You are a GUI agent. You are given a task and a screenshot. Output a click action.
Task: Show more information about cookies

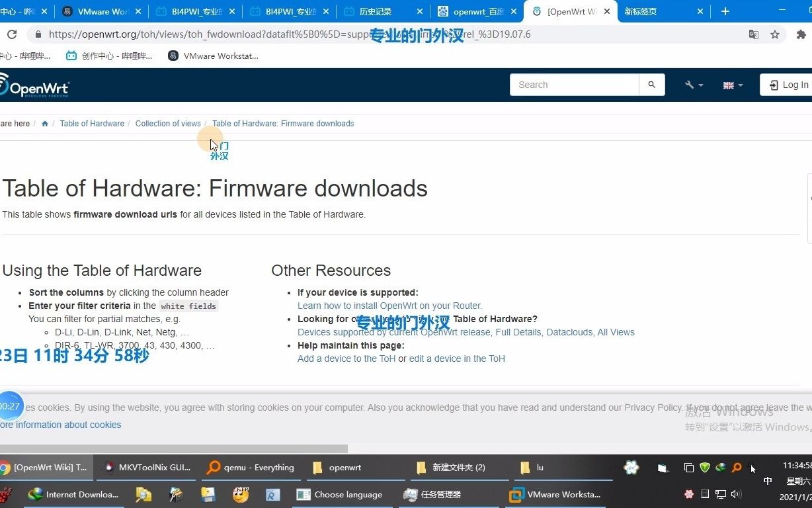tap(60, 425)
